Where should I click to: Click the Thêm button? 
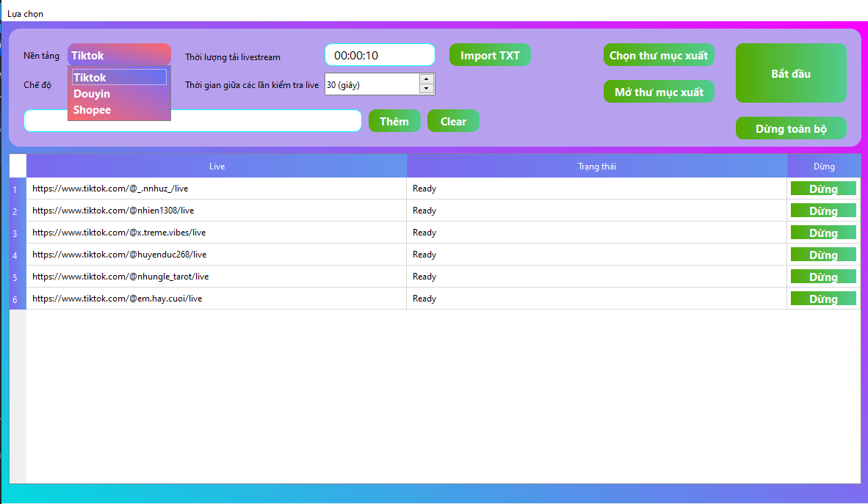pyautogui.click(x=394, y=121)
